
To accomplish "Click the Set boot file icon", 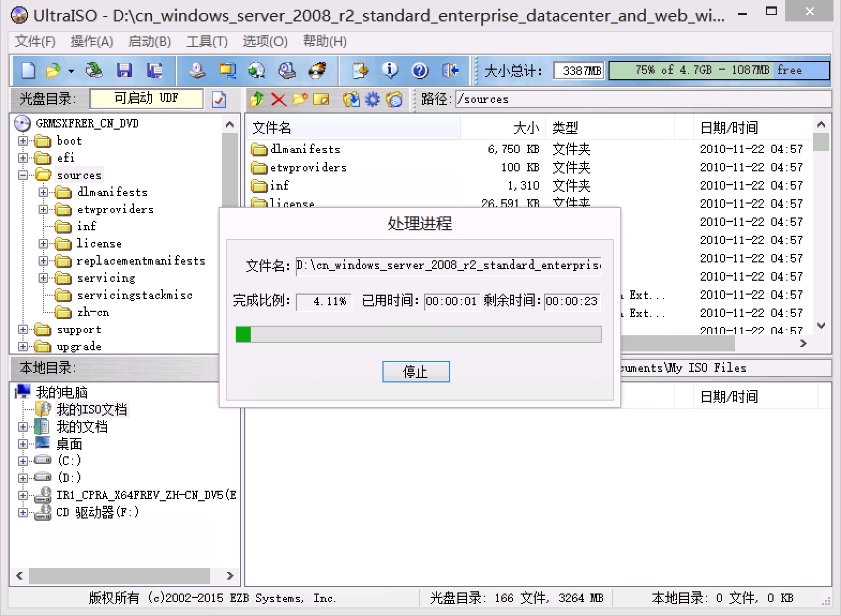I will click(394, 99).
